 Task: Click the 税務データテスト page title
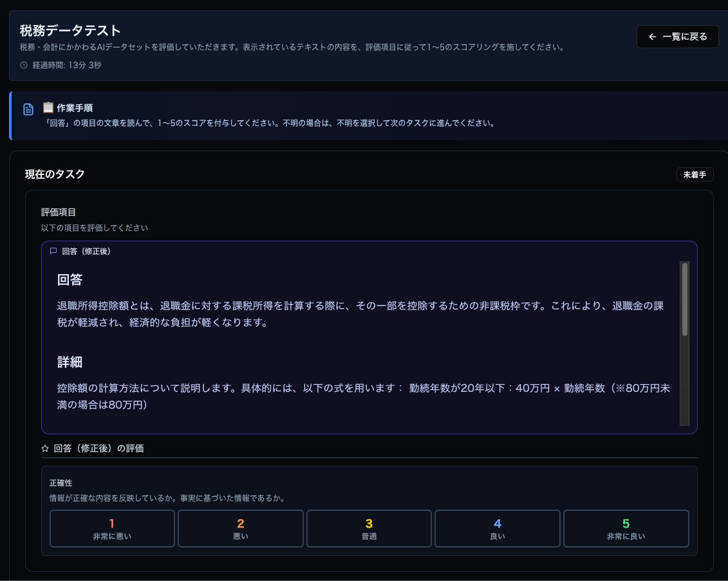tap(70, 31)
